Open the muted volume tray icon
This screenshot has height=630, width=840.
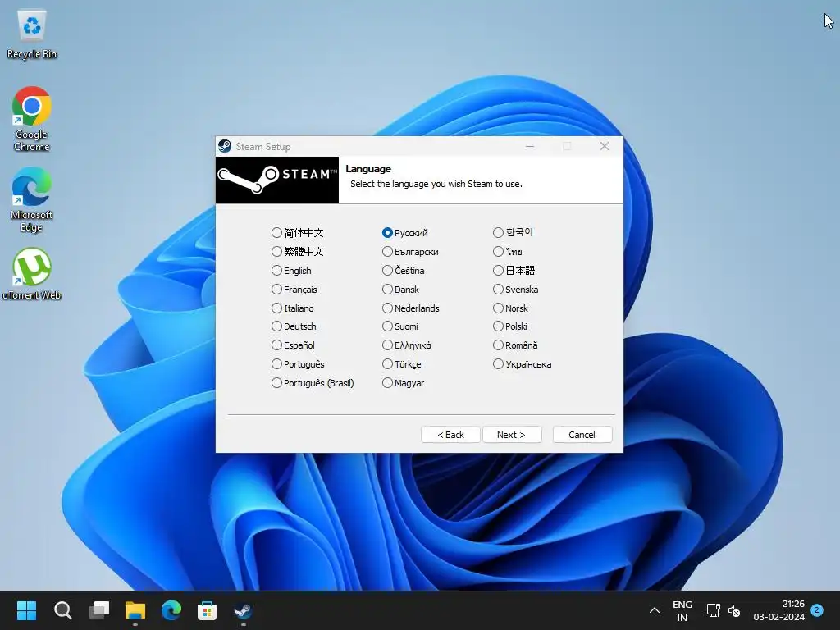tap(734, 610)
